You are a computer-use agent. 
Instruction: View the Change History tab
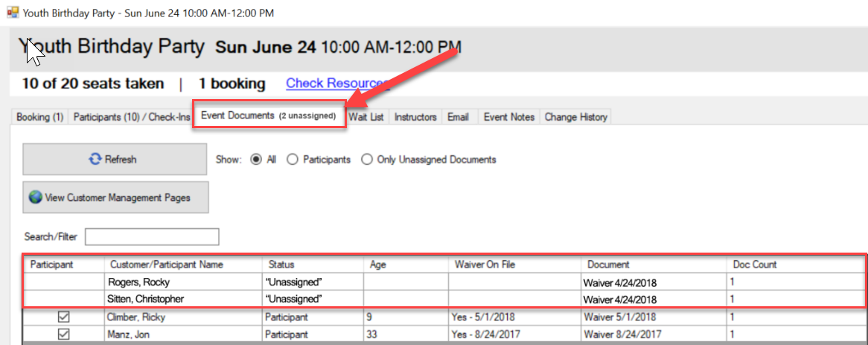pyautogui.click(x=575, y=117)
